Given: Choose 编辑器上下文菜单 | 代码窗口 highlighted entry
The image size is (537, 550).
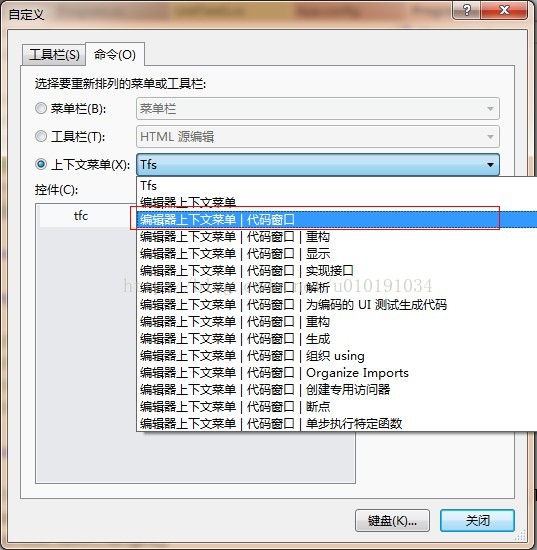Looking at the screenshot, I should click(337, 220).
